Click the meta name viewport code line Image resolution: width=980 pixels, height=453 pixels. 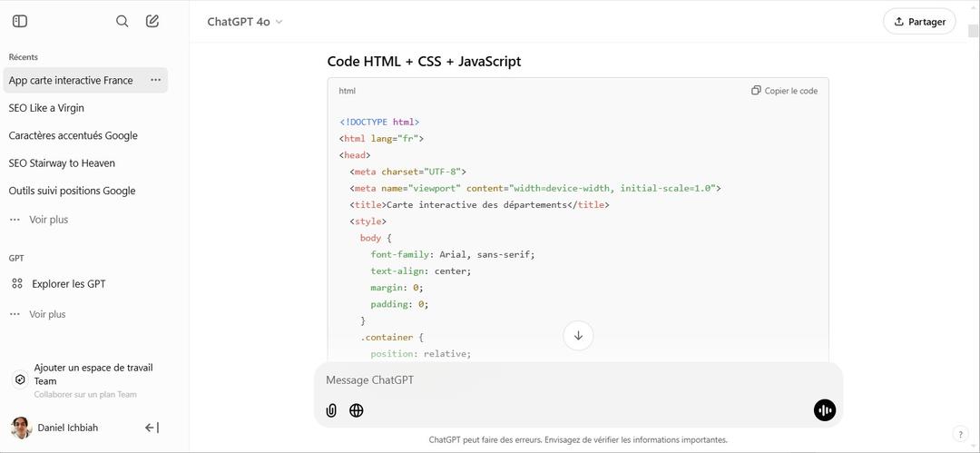(535, 188)
